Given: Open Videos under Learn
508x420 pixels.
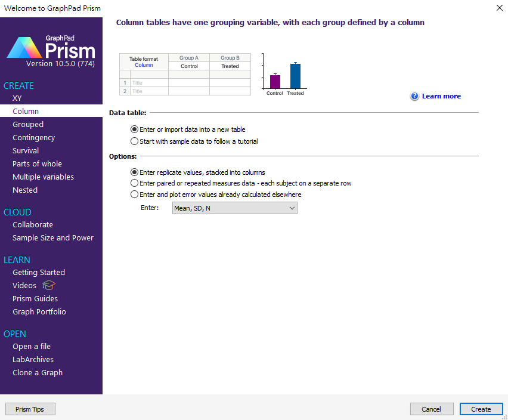Looking at the screenshot, I should [x=24, y=286].
